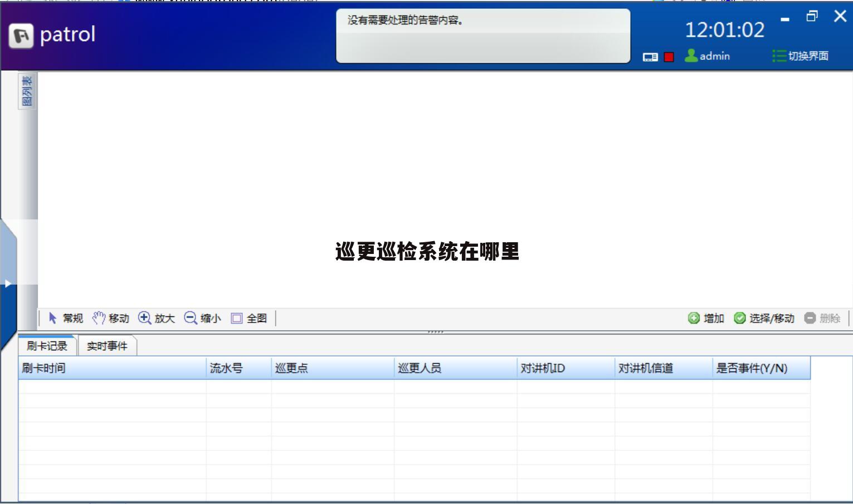The height and width of the screenshot is (504, 853).
Task: Minimize the patrol window
Action: [x=785, y=18]
